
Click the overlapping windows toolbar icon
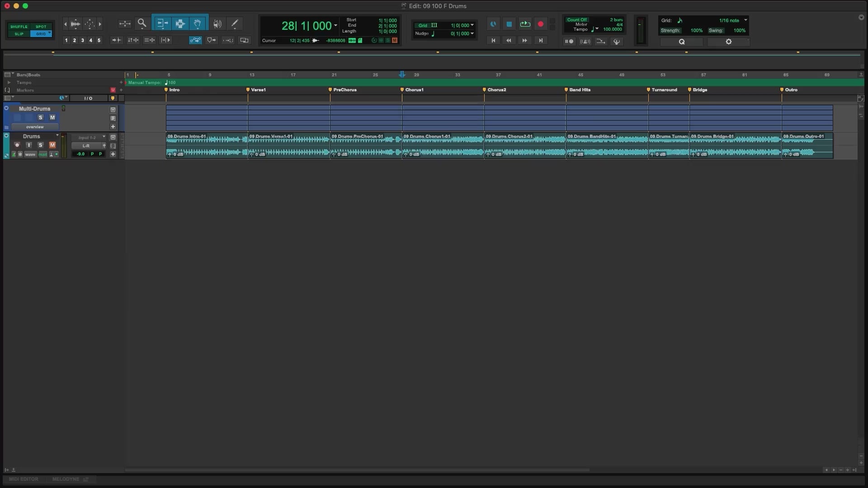click(245, 40)
